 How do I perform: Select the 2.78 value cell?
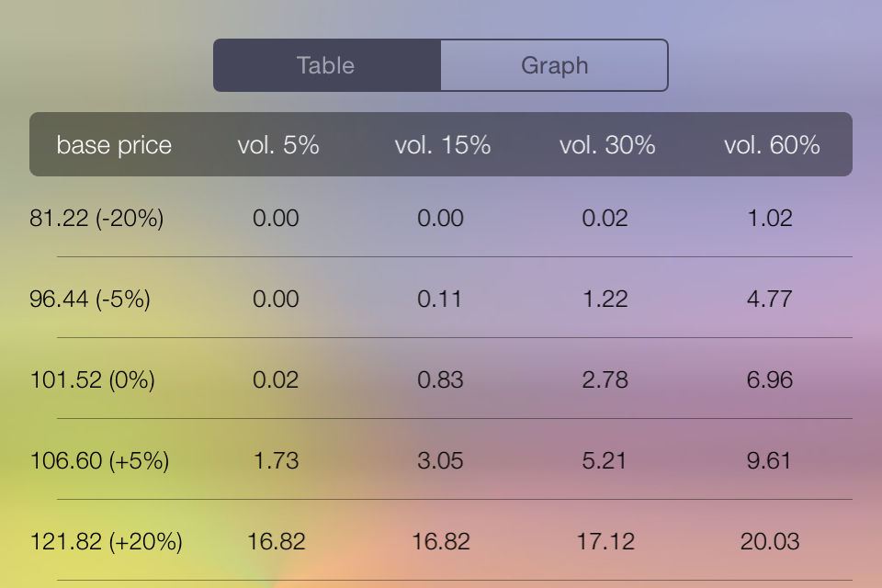pos(605,379)
